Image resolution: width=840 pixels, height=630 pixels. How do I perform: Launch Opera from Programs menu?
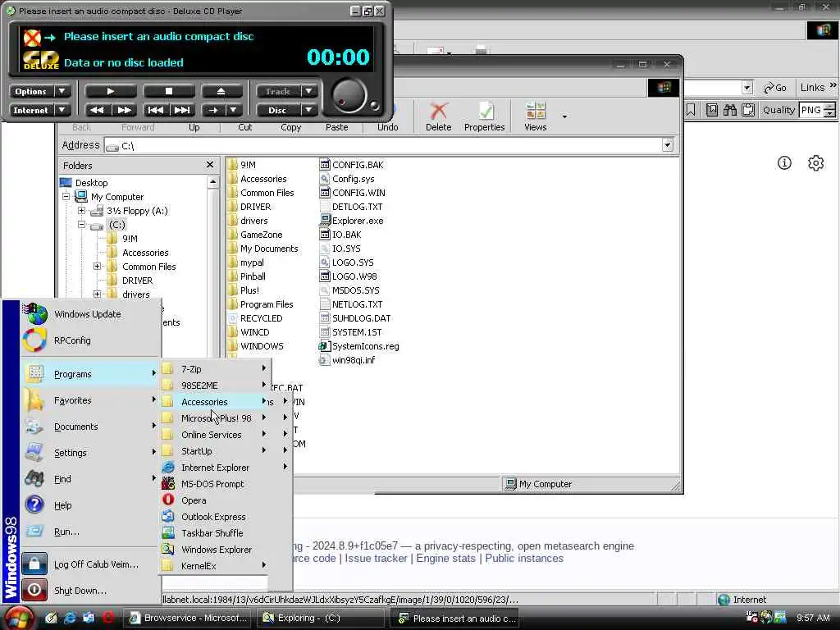(216, 500)
